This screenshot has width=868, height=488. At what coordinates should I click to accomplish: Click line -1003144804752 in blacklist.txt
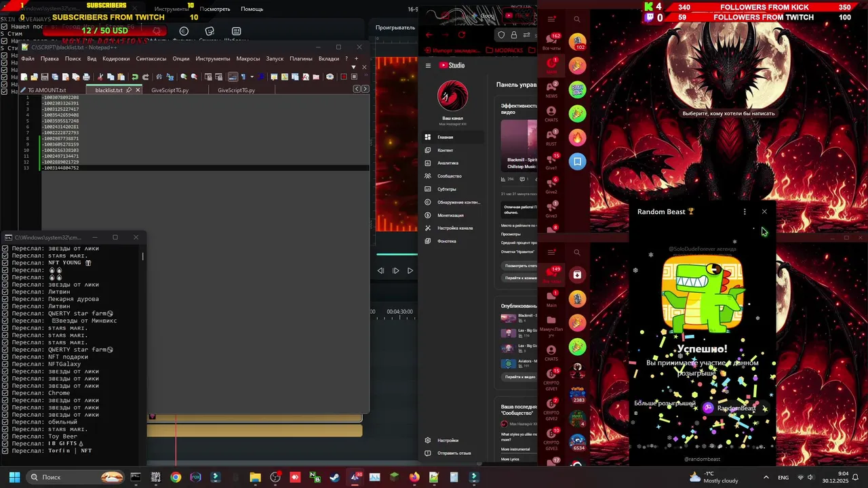[x=60, y=167]
